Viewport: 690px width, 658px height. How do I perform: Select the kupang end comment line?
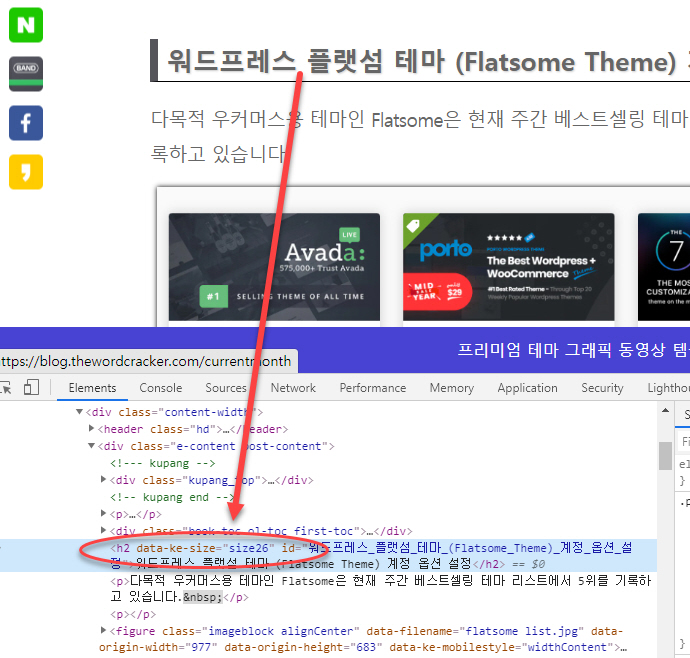(172, 497)
